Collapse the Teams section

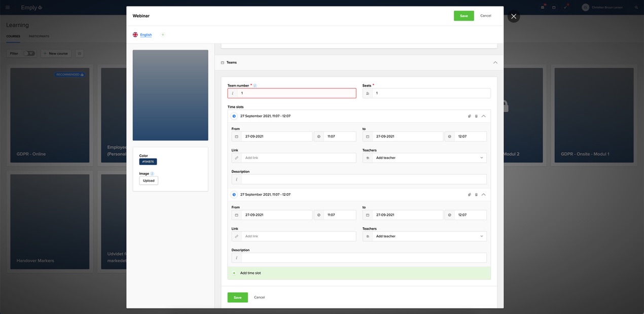(x=495, y=62)
